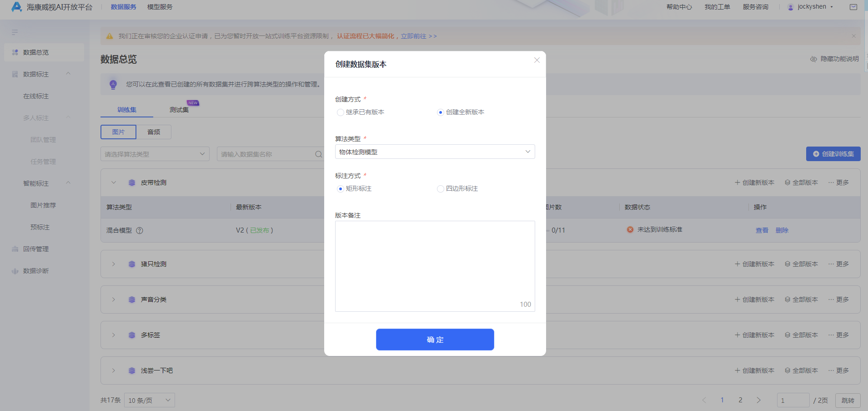Select the 继承已有版本 radio button
Screen dimensions: 868x411
(x=341, y=112)
